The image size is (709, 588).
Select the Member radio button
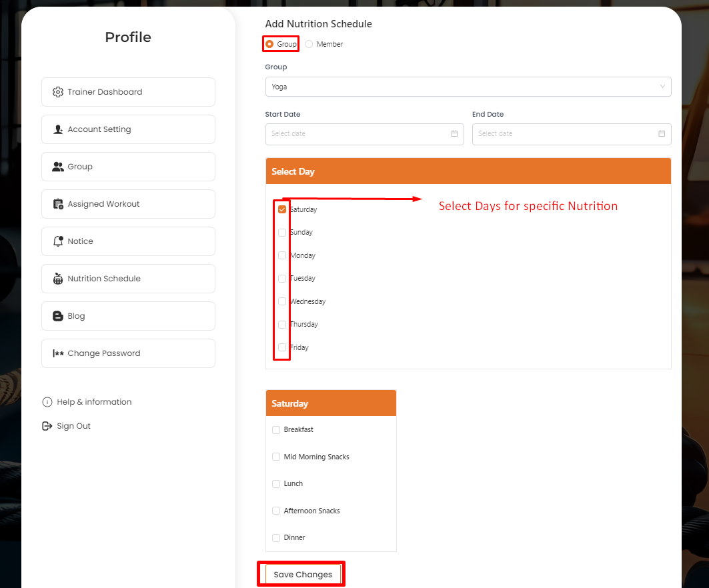pos(309,44)
